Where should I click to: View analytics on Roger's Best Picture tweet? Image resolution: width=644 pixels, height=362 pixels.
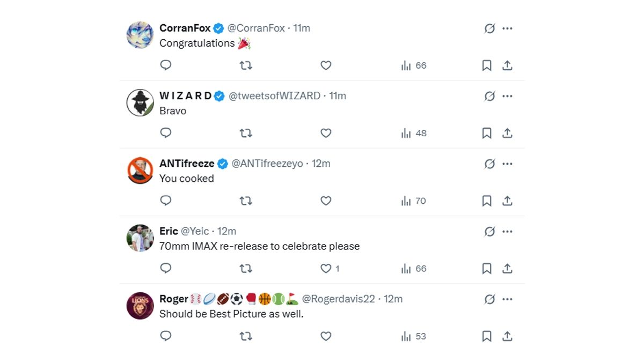pyautogui.click(x=413, y=336)
